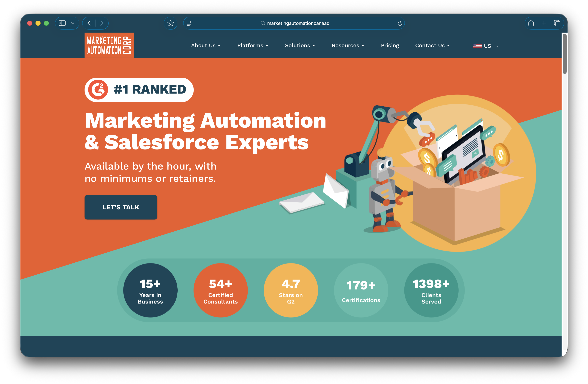The height and width of the screenshot is (384, 588).
Task: Focus the marketingautomationcanaad address field
Action: 294,23
